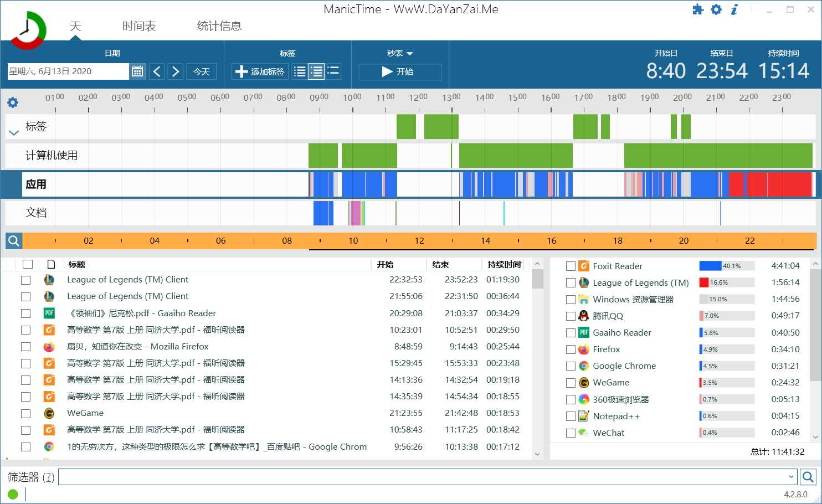Check the 《领袖们》尼克松.pdf row checkbox
This screenshot has height=504, width=822.
[x=25, y=313]
